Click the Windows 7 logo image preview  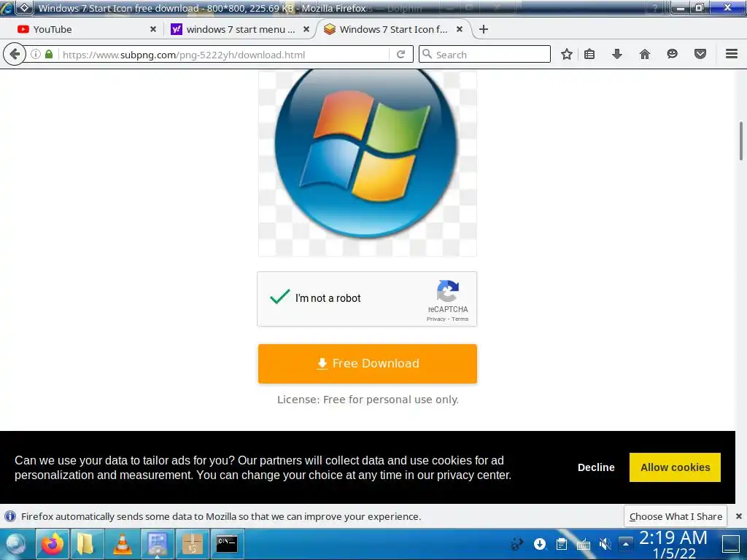coord(368,163)
